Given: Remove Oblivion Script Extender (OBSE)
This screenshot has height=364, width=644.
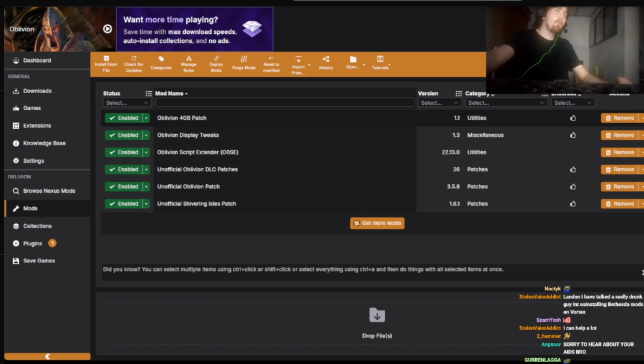Looking at the screenshot, I should [x=619, y=152].
